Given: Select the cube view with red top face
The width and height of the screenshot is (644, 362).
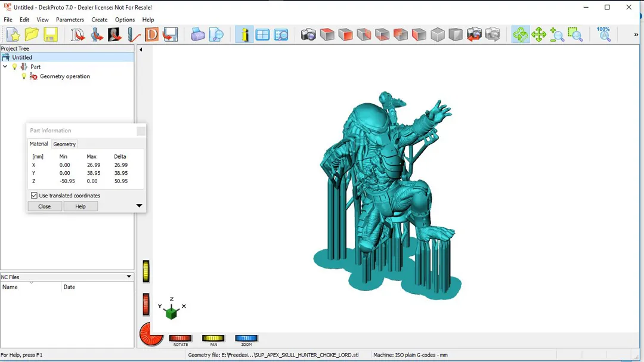Looking at the screenshot, I should (x=327, y=35).
